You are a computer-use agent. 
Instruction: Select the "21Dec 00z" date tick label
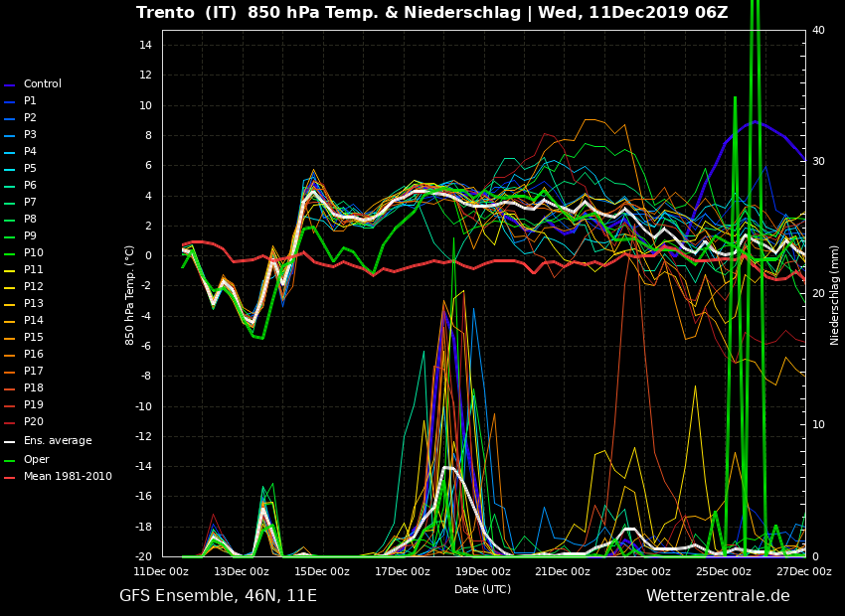pyautogui.click(x=563, y=572)
